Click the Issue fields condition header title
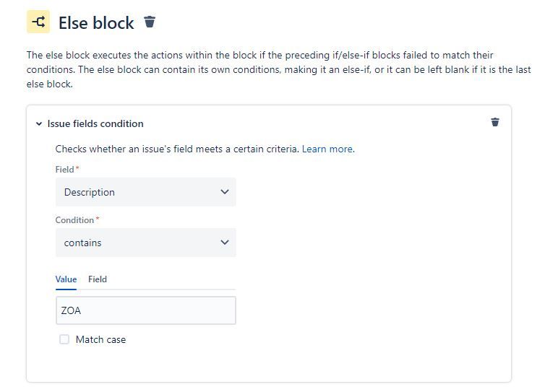 (x=95, y=123)
